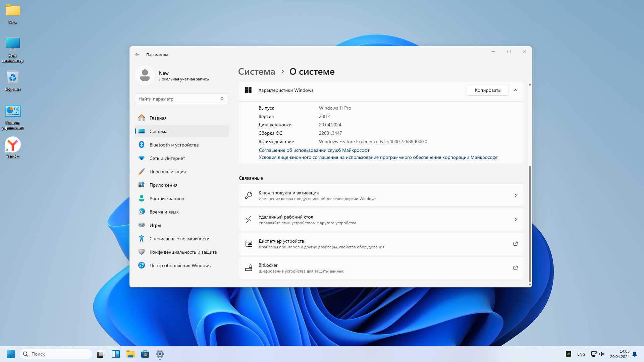Open Специальные возможности section
Screen dimensions: 644x362
point(179,239)
